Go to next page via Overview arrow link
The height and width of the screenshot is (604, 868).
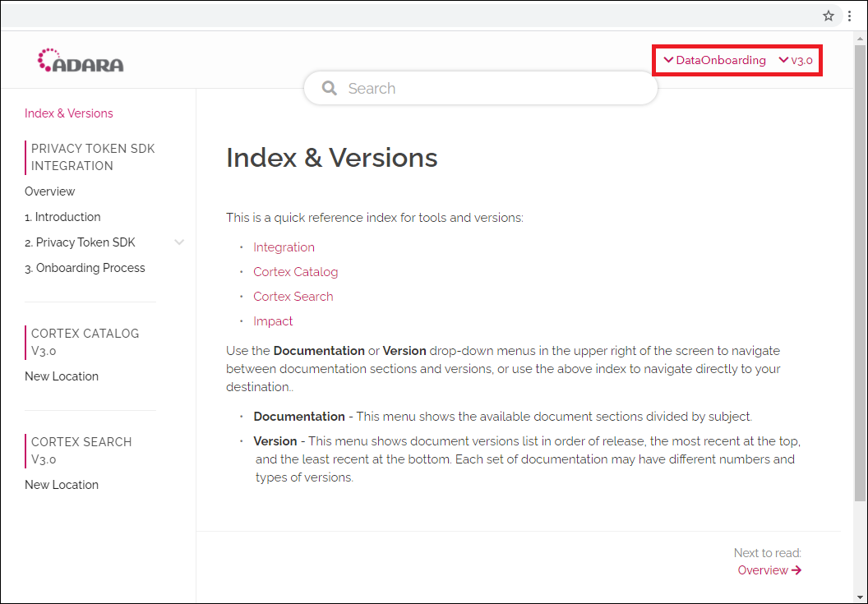pyautogui.click(x=769, y=570)
